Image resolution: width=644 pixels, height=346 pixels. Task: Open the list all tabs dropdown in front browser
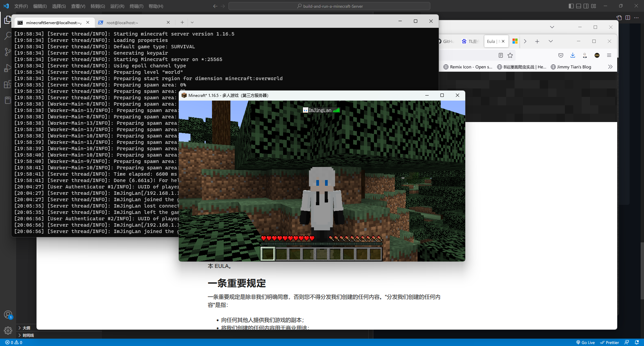[550, 41]
